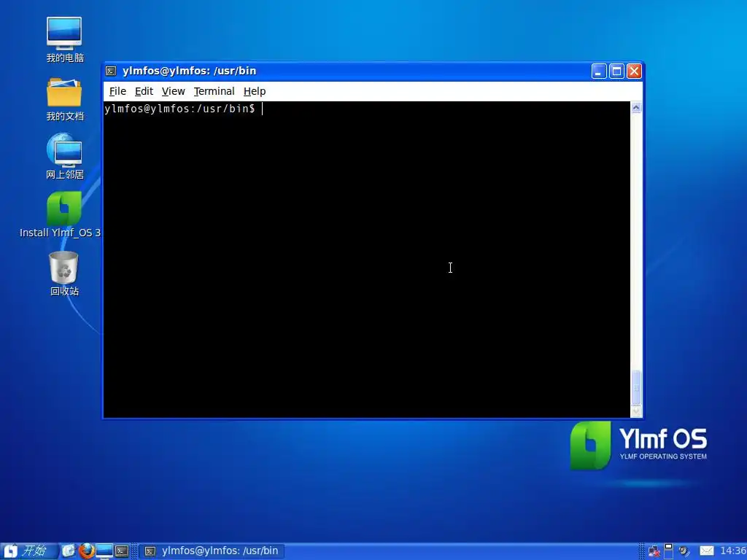Click the show desktop monitor icon
The image size is (747, 560).
[104, 551]
